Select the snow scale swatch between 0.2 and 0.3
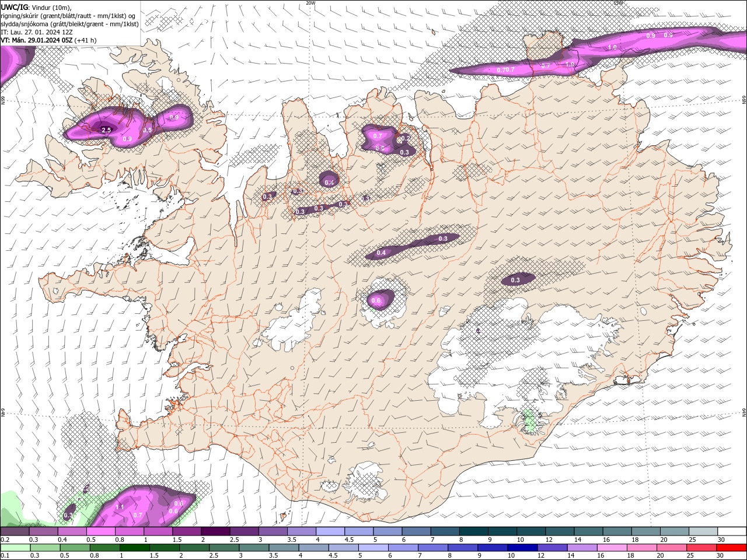This screenshot has height=560, width=747. point(15,531)
